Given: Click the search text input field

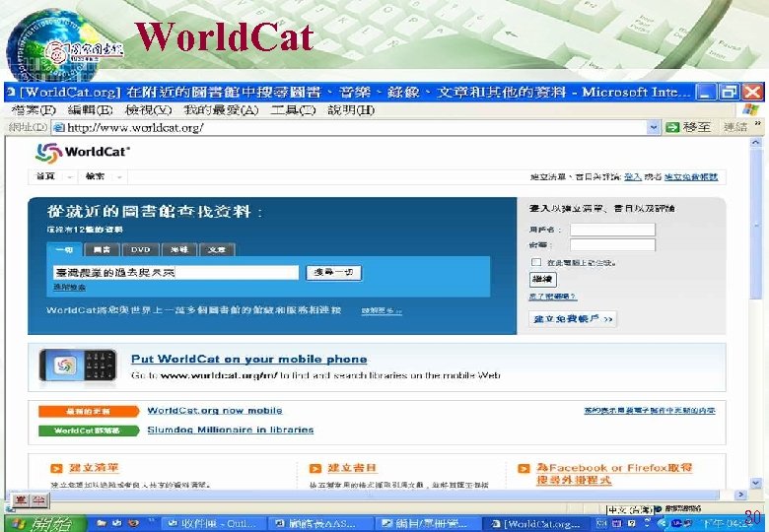Looking at the screenshot, I should pyautogui.click(x=175, y=272).
